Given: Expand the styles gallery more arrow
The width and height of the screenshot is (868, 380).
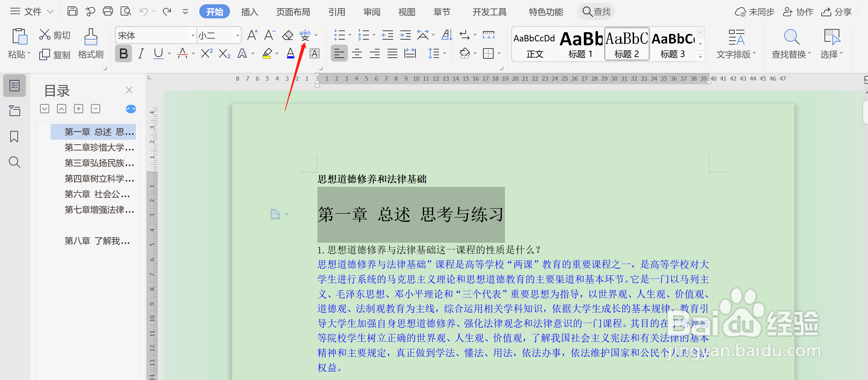Looking at the screenshot, I should (x=700, y=56).
